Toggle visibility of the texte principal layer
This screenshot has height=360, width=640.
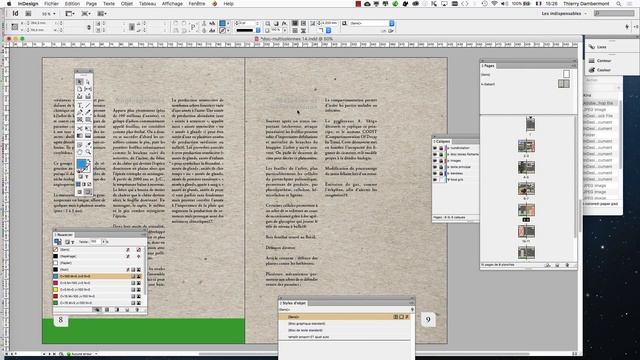(435, 167)
